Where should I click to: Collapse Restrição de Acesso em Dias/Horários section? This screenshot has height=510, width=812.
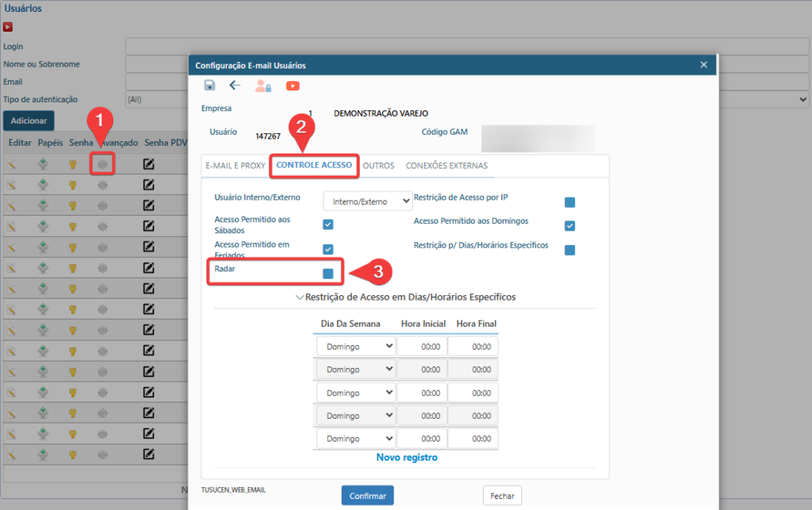click(x=300, y=297)
